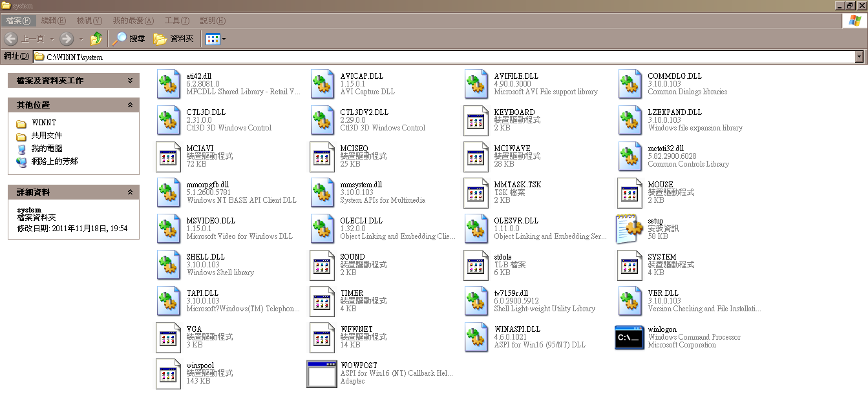Image resolution: width=868 pixels, height=412 pixels.
Task: Click the Back (上一頁) button
Action: (25, 39)
